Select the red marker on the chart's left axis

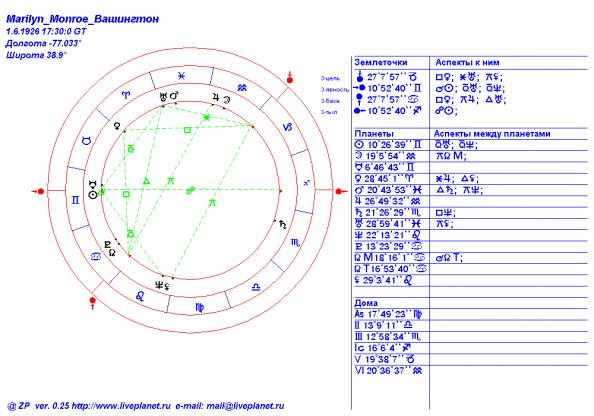tap(39, 191)
